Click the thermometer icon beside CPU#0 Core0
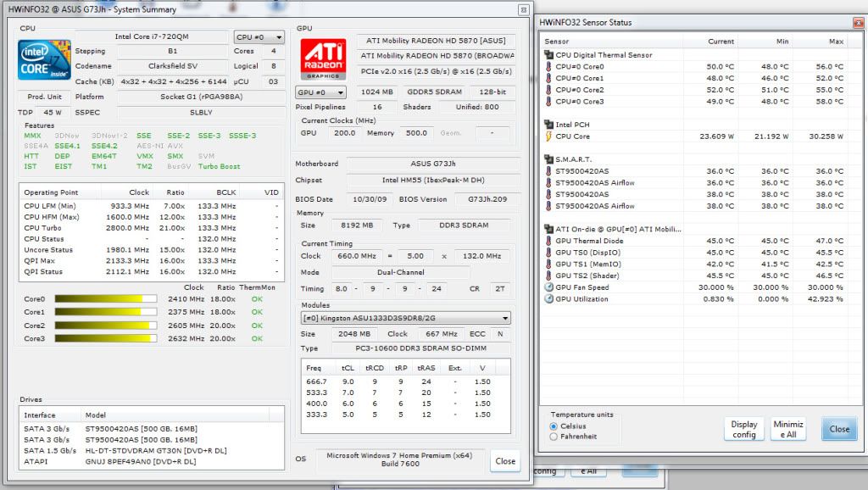868x490 pixels. point(548,66)
